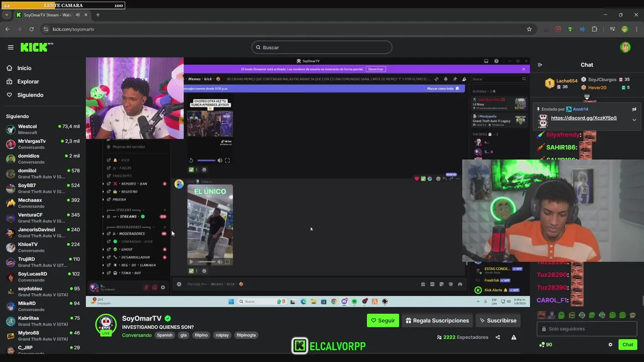644x362 pixels.
Task: Open Discord help icon in title bar
Action: [496, 61]
